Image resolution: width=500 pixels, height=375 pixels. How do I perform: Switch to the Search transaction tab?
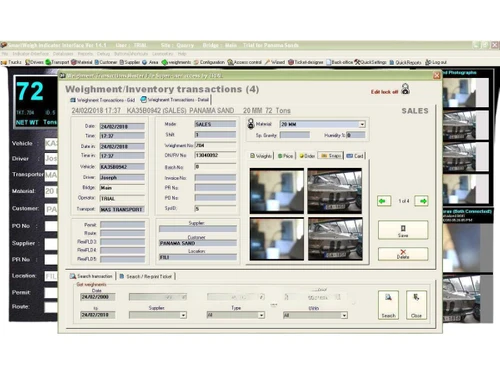pos(91,276)
